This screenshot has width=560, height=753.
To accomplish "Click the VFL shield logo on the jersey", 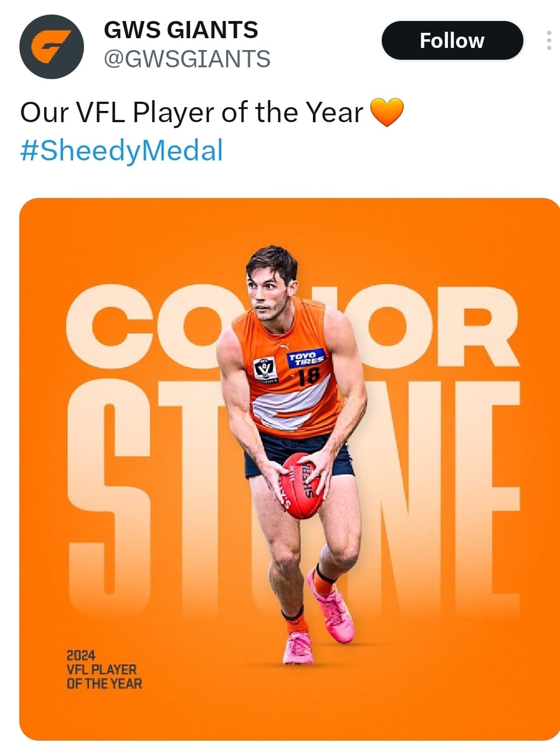I will point(265,368).
